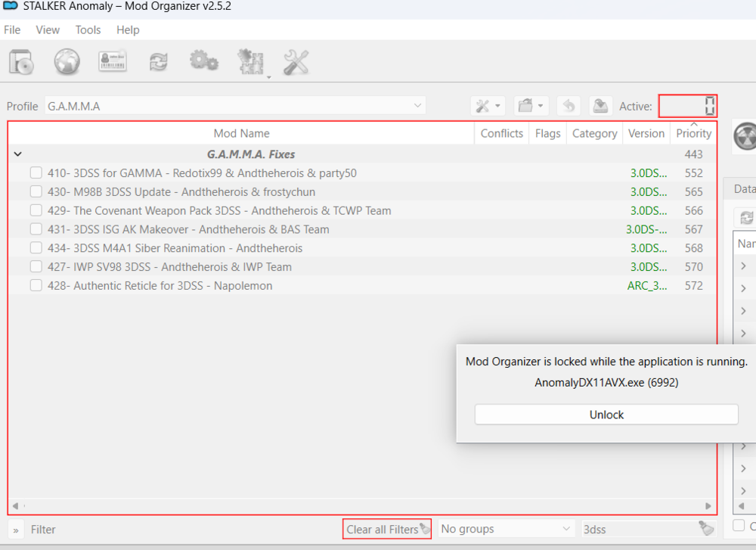
Task: Open settings wrench and screwdriver icon
Action: (x=296, y=62)
